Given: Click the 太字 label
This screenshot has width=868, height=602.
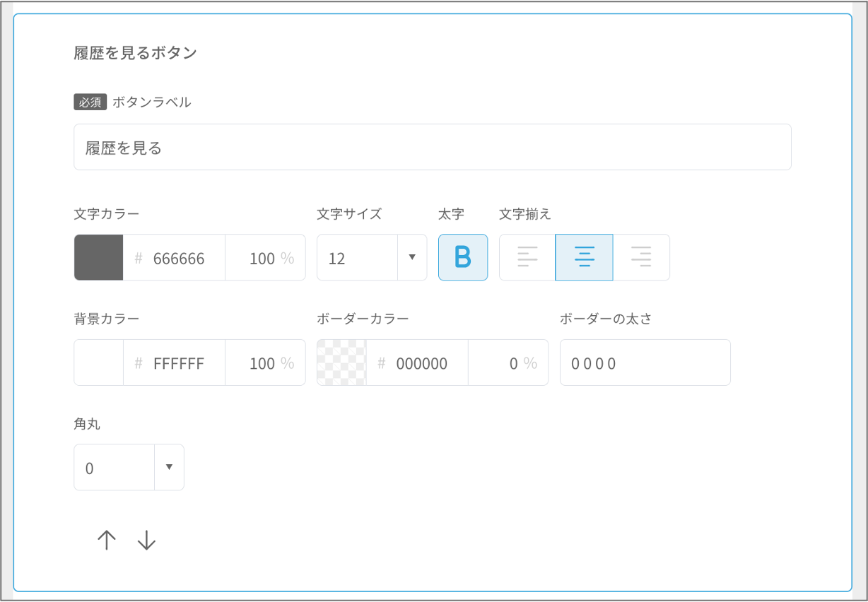Looking at the screenshot, I should [451, 213].
